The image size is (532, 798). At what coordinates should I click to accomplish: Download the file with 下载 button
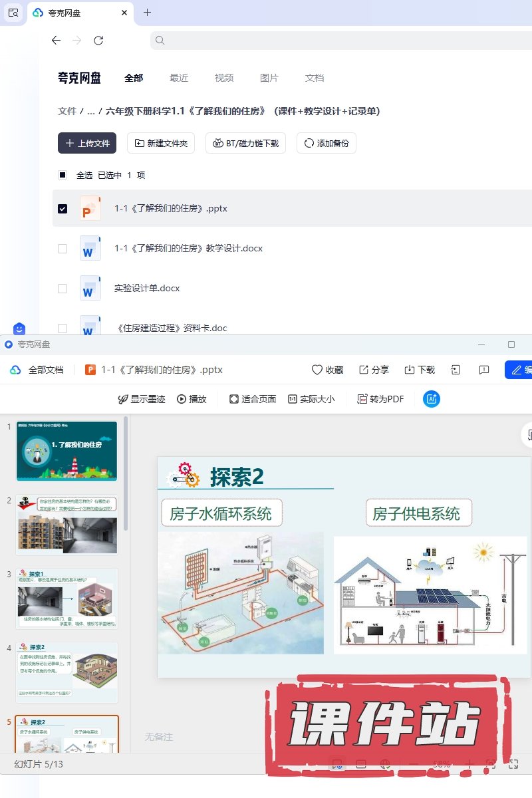tap(420, 370)
